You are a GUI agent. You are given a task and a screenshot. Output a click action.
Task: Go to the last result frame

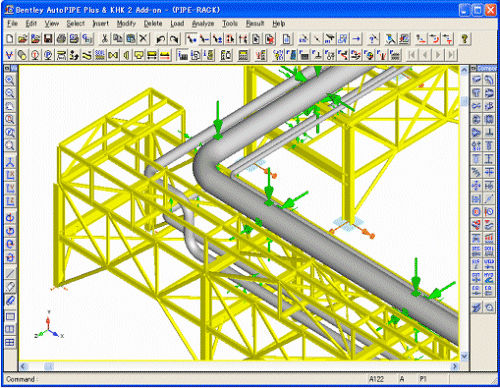(x=451, y=55)
